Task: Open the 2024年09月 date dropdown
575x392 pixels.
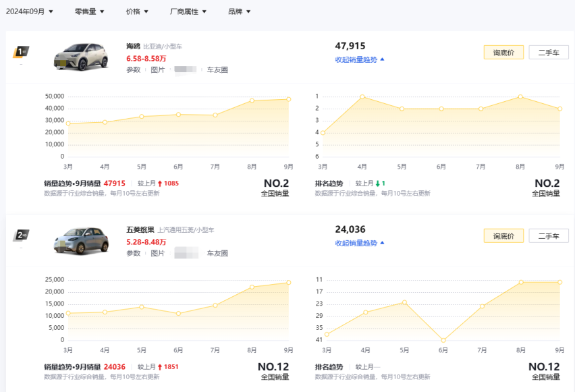Action: [x=29, y=11]
